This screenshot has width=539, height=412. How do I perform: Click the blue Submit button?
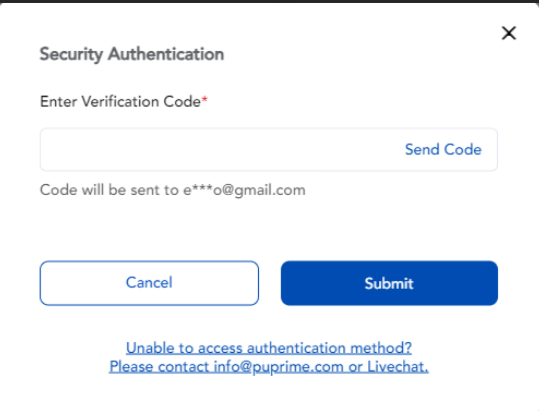(x=389, y=283)
